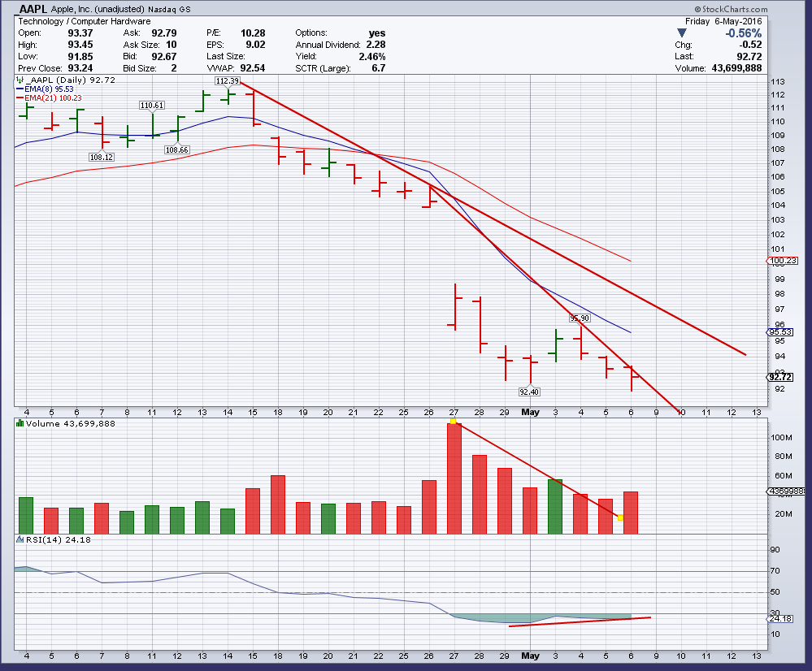This screenshot has width=812, height=671.
Task: Click the down-triangle change indicator icon
Action: [681, 33]
